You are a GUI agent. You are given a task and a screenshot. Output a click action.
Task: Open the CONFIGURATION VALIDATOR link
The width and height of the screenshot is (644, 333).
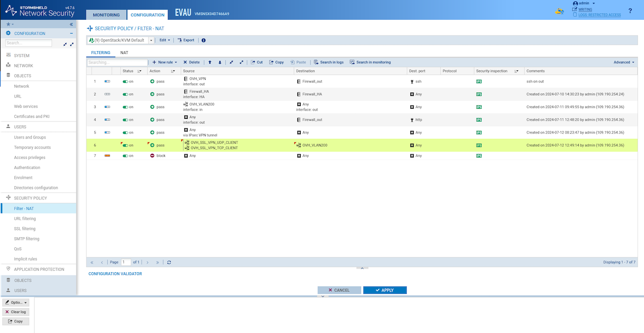[115, 274]
